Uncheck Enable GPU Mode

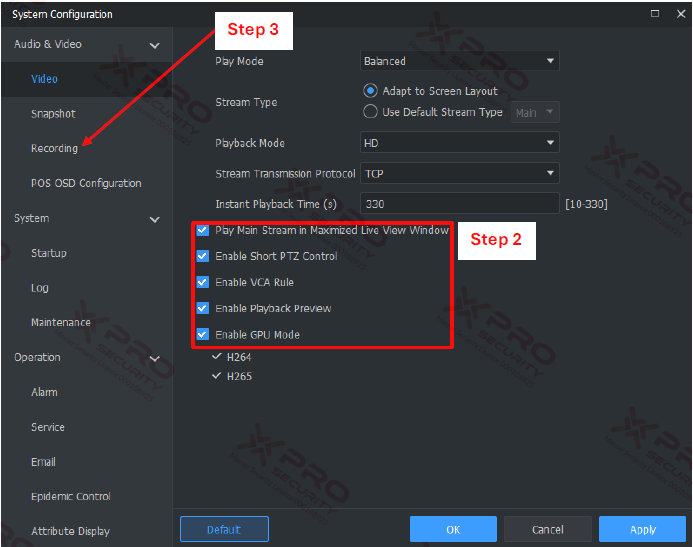pyautogui.click(x=202, y=334)
